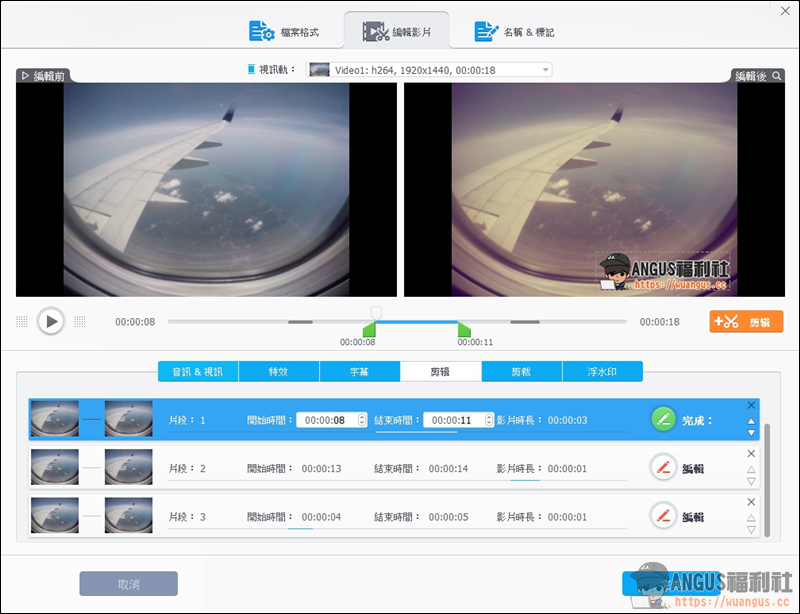Screen dimensions: 800x614
Task: Click the red pencil edit icon for segment 2
Action: (663, 468)
